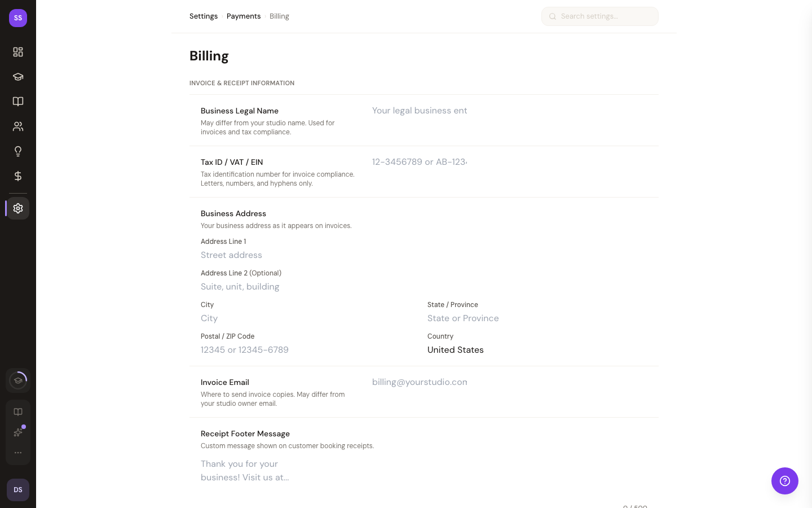The height and width of the screenshot is (508, 812).
Task: Click the lightbulb icon in sidebar
Action: click(18, 151)
